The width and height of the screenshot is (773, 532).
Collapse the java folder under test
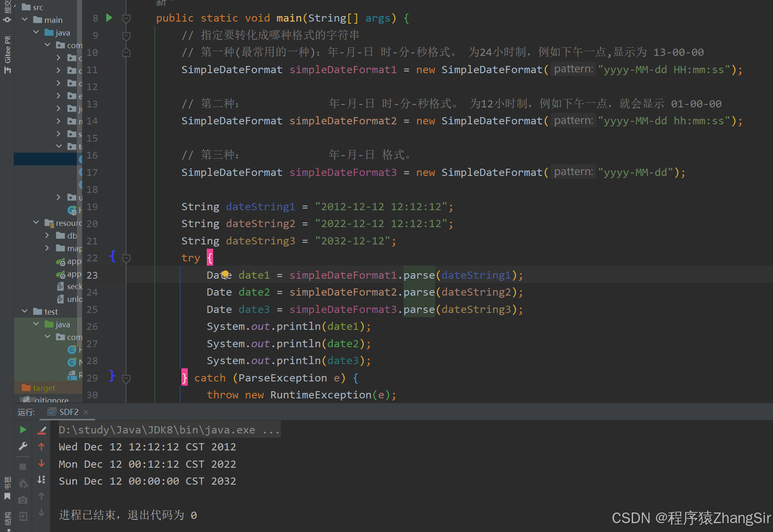point(36,324)
